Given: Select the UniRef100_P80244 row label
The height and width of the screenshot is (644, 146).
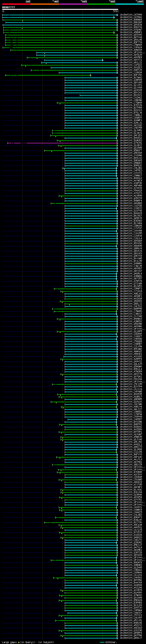Looking at the screenshot, I should [131, 379].
